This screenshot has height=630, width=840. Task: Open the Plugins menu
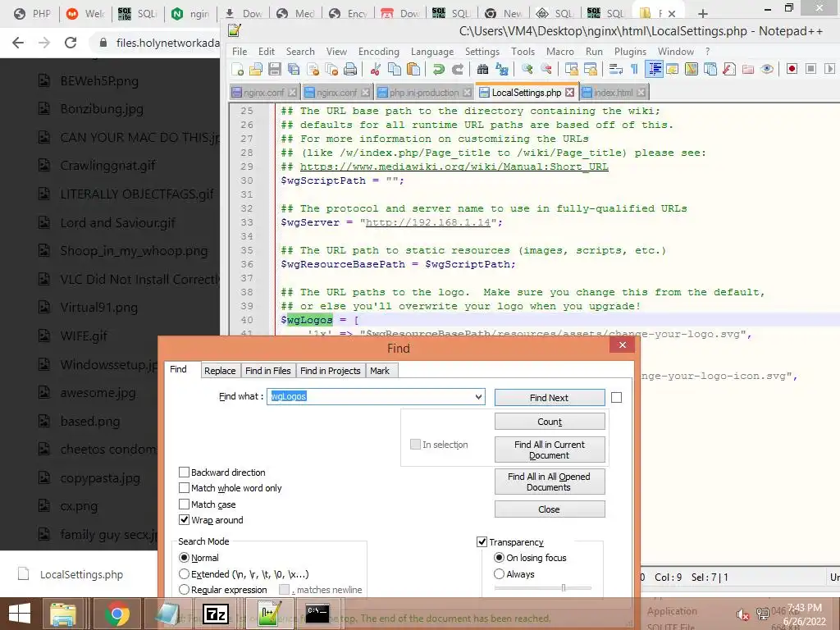pos(630,52)
